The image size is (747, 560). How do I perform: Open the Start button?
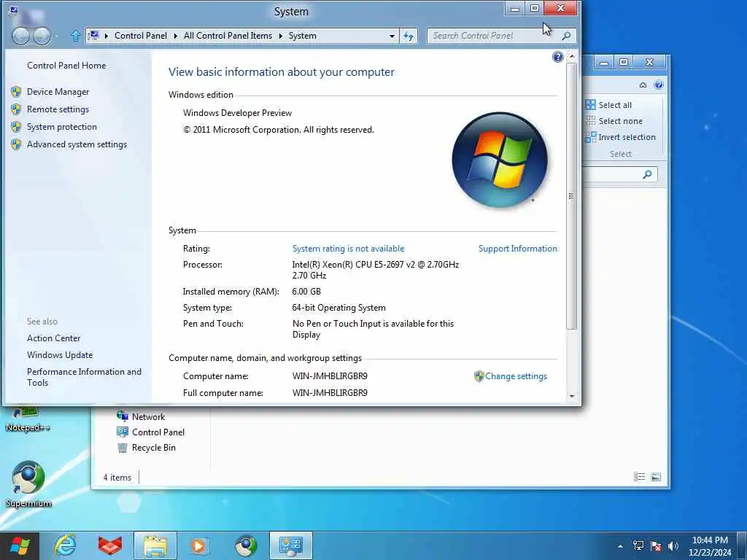[20, 545]
